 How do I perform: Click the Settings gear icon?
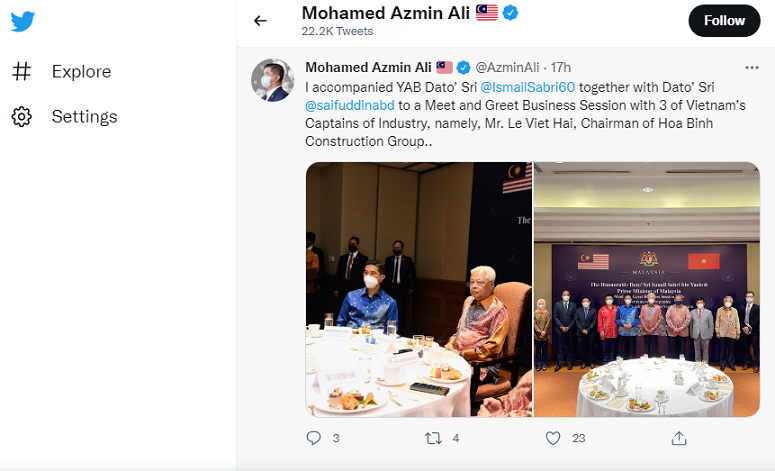(x=21, y=117)
